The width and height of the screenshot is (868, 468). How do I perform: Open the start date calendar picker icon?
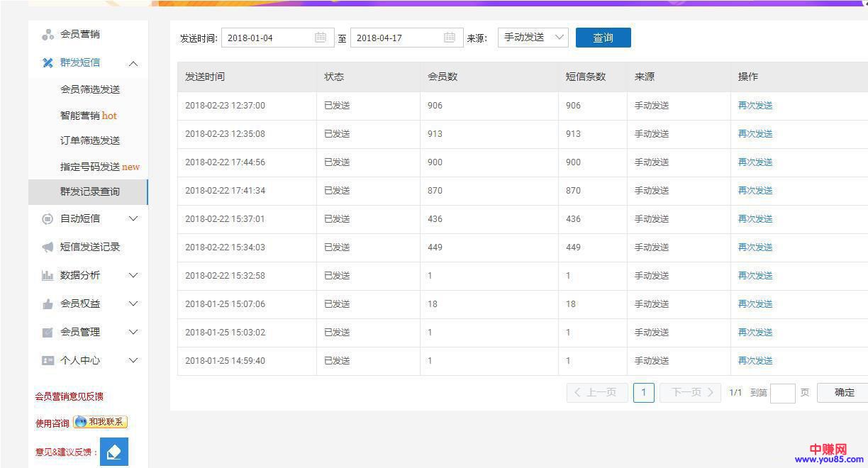point(321,38)
